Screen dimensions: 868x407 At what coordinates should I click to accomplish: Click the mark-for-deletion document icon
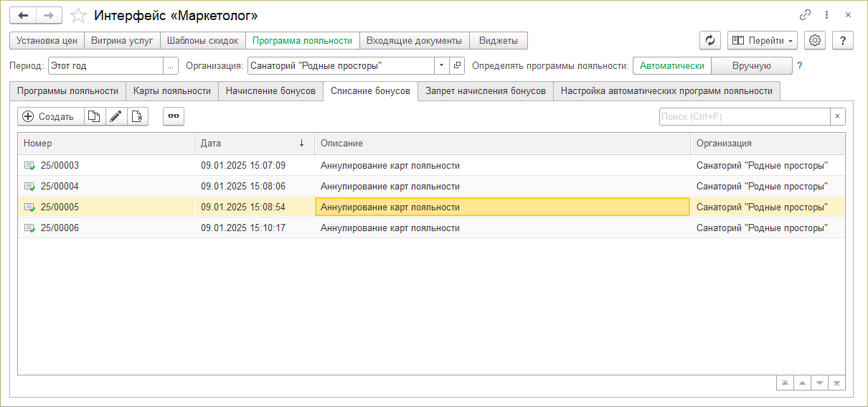[x=138, y=116]
